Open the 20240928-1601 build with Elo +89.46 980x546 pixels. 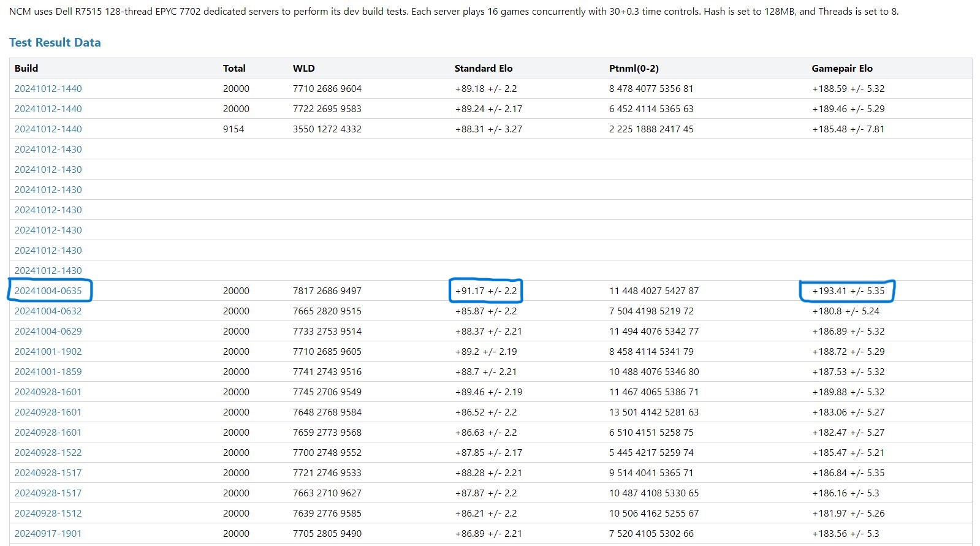tap(48, 392)
